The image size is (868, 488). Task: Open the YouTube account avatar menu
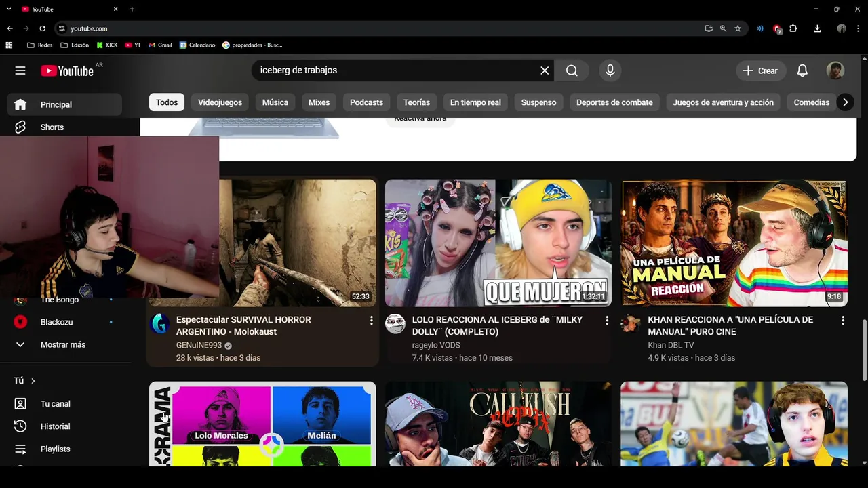click(x=835, y=70)
